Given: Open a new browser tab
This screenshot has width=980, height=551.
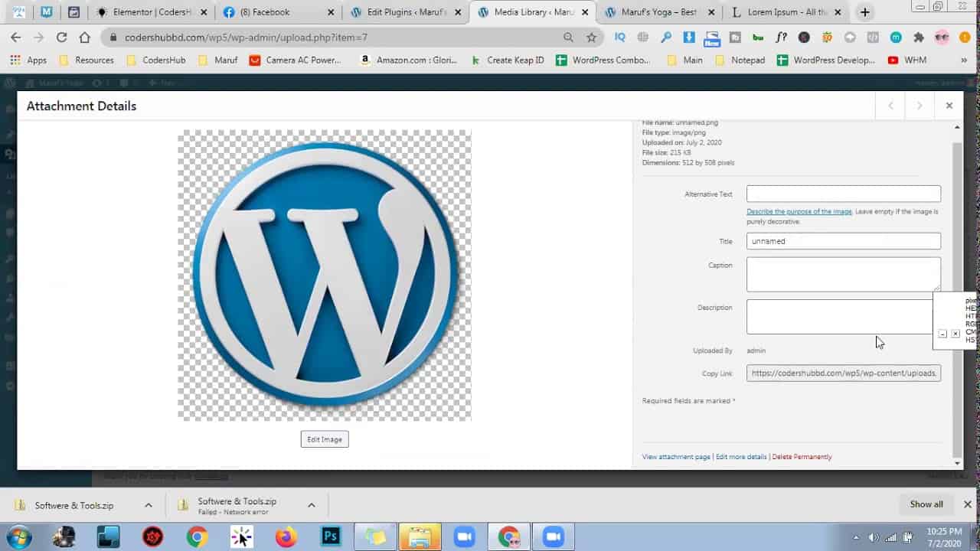Looking at the screenshot, I should [x=865, y=12].
